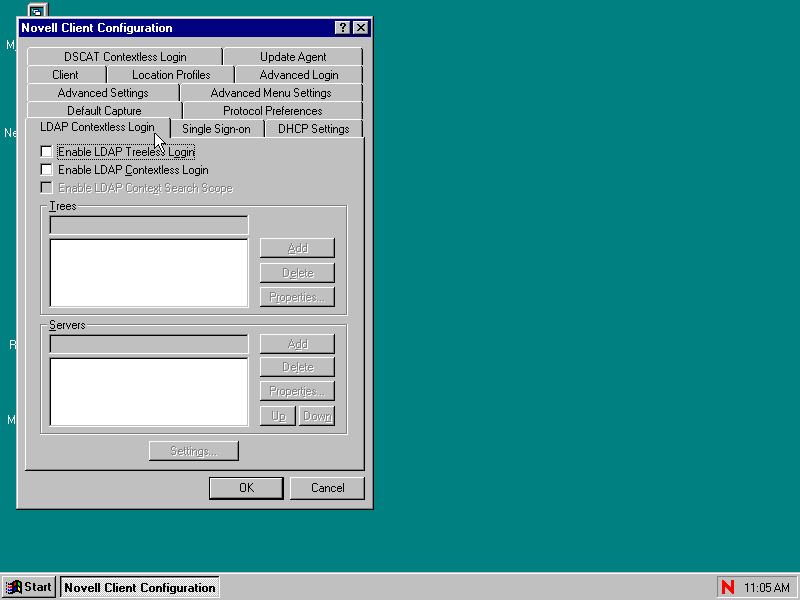Switch to the Location Profiles tab
800x600 pixels.
click(171, 75)
